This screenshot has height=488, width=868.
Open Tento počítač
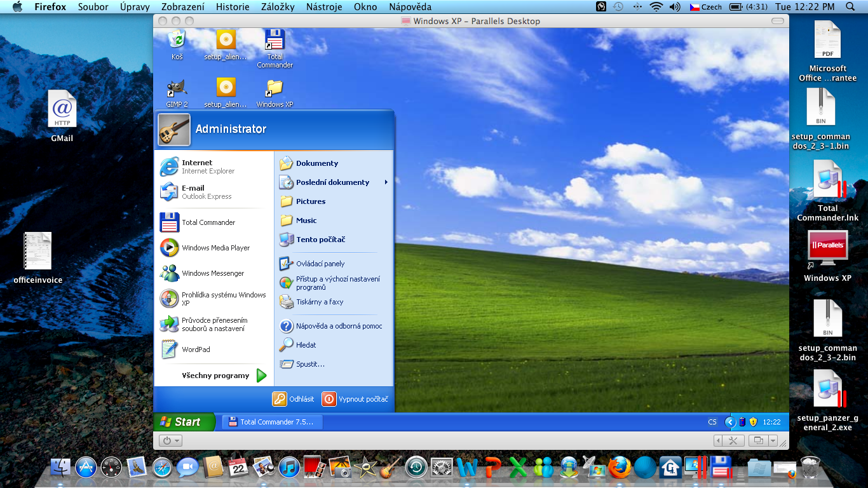click(334, 240)
